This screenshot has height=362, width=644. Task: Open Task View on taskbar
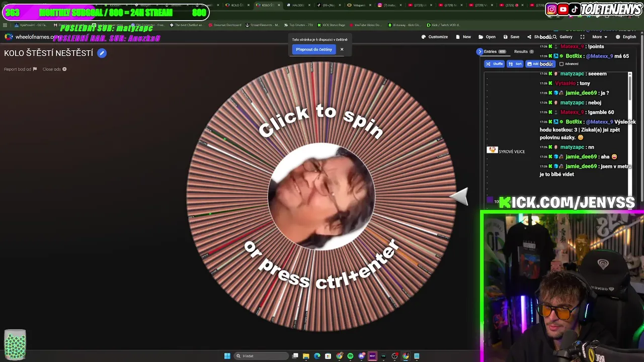[x=295, y=356]
